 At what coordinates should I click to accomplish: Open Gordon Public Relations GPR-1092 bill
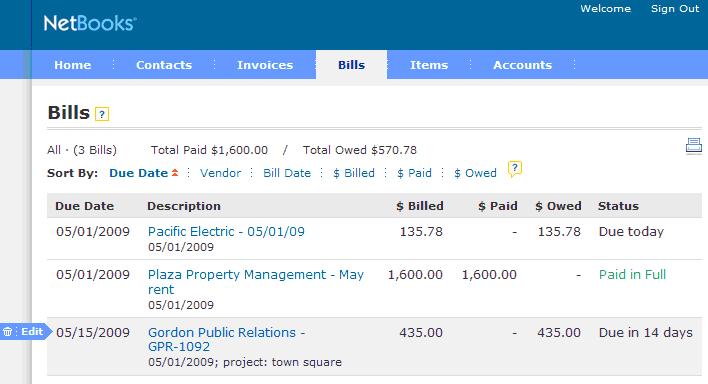click(x=227, y=339)
